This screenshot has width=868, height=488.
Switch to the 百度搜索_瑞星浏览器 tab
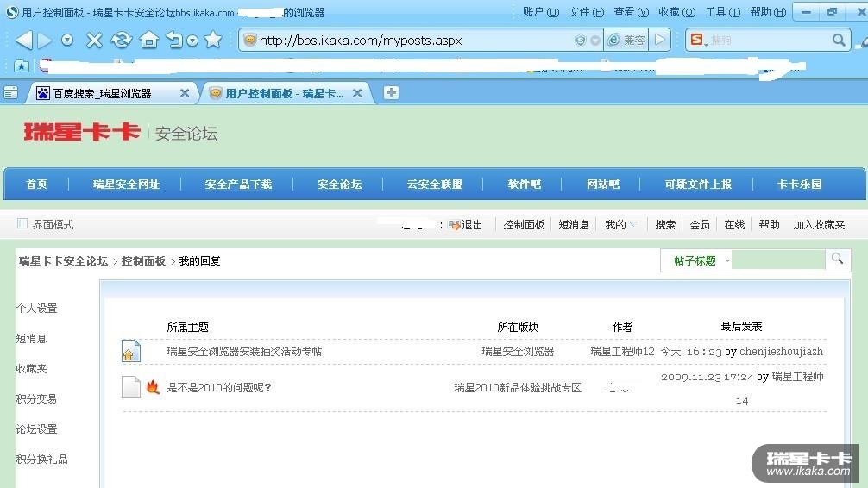click(103, 93)
